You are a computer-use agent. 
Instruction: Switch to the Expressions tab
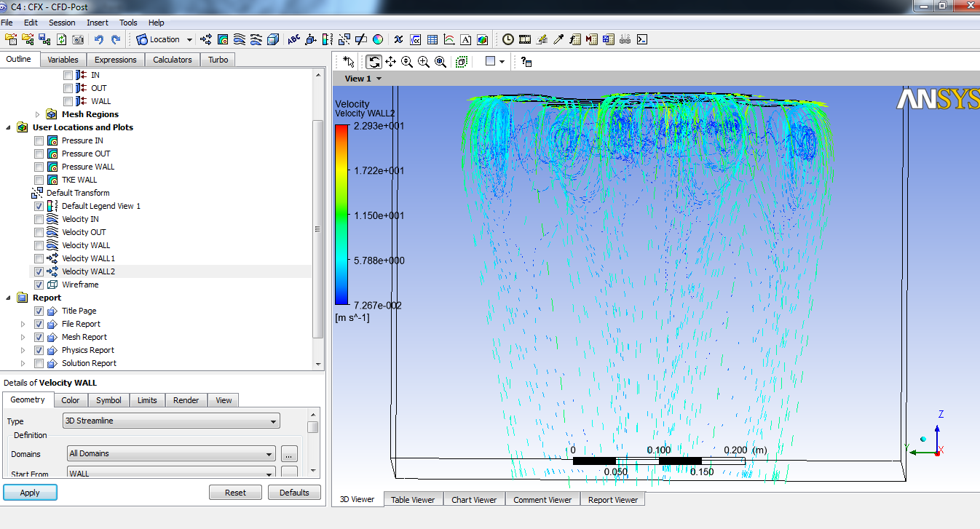point(115,60)
